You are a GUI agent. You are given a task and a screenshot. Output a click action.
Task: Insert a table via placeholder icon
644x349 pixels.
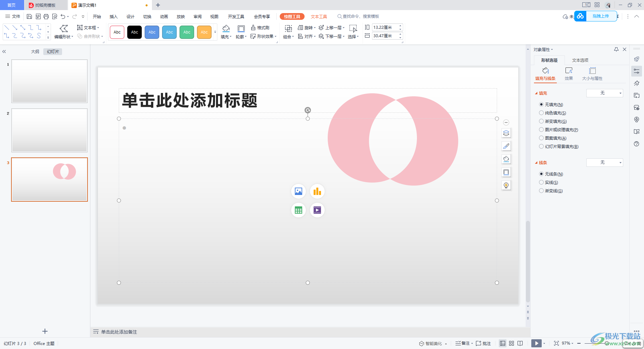click(299, 210)
